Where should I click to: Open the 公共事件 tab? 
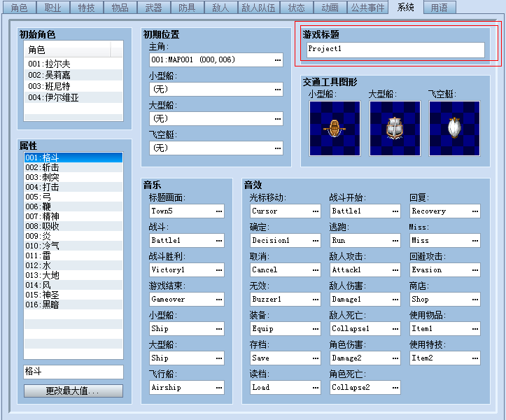(x=367, y=8)
